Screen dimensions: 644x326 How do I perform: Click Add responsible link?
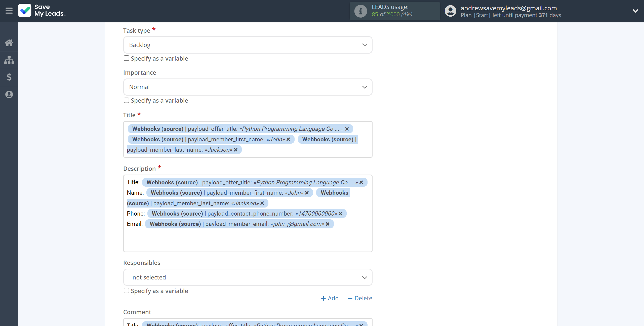(x=330, y=298)
